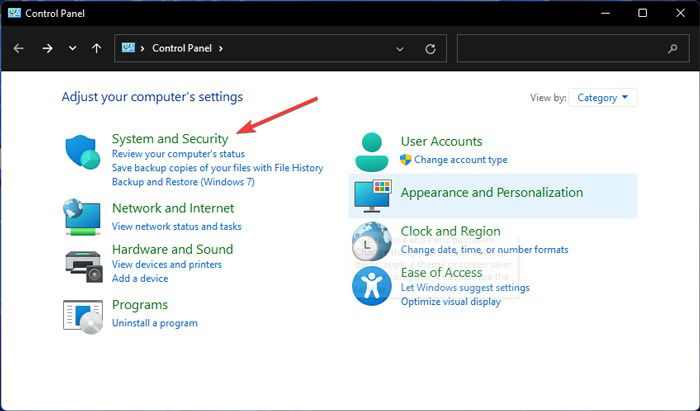The height and width of the screenshot is (411, 700).
Task: Go back with the left arrow button
Action: pyautogui.click(x=19, y=48)
